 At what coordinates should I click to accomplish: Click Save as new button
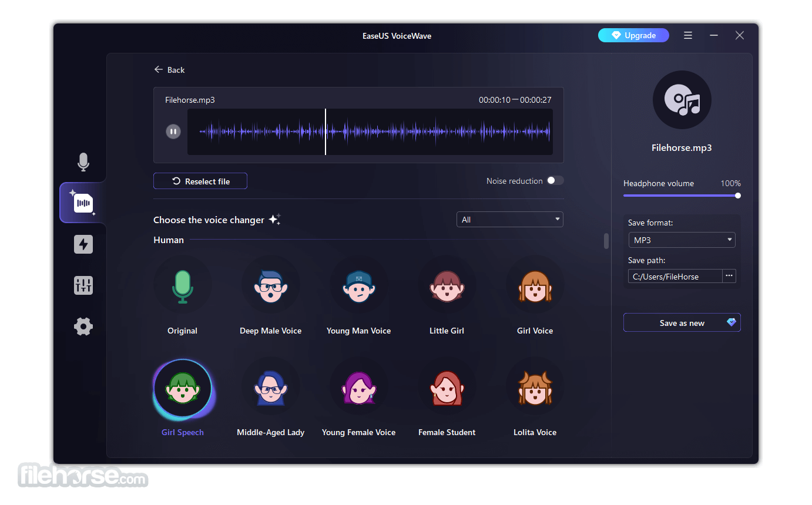[682, 323]
